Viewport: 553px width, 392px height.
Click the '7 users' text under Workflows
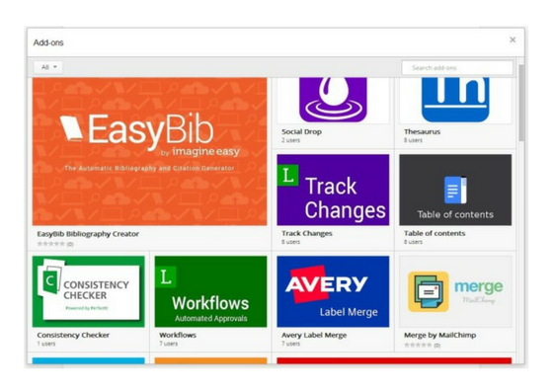pos(168,344)
